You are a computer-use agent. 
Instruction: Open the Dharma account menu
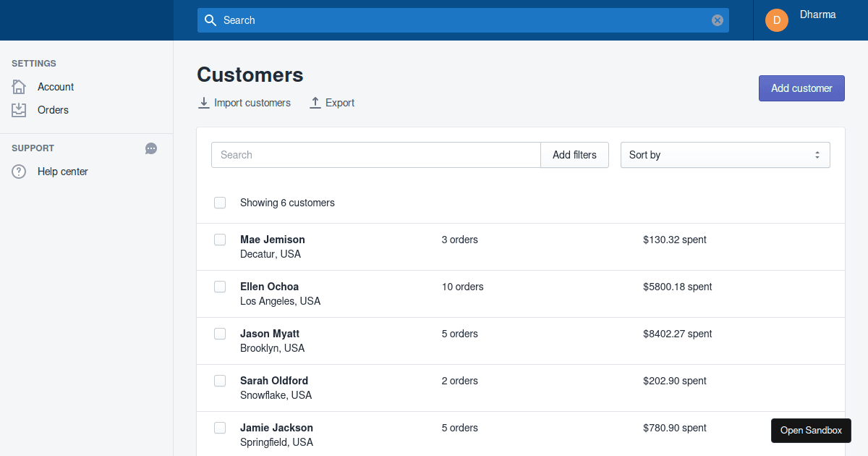pos(817,15)
